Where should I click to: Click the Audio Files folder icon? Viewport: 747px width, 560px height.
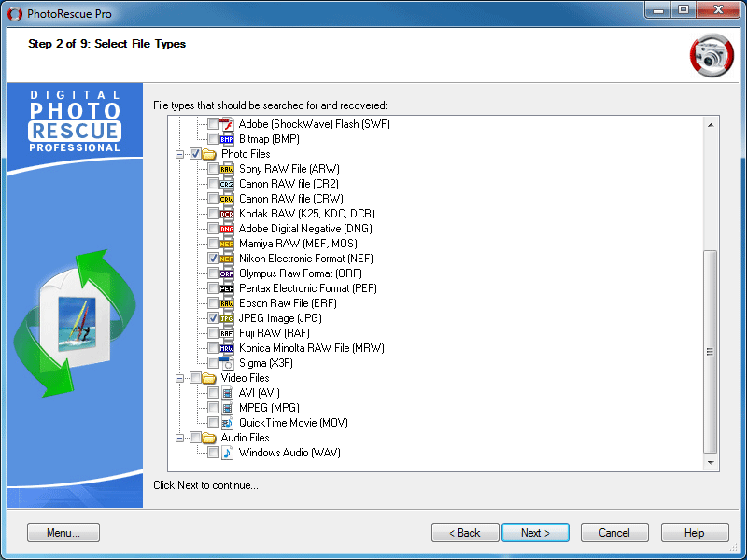coord(208,438)
